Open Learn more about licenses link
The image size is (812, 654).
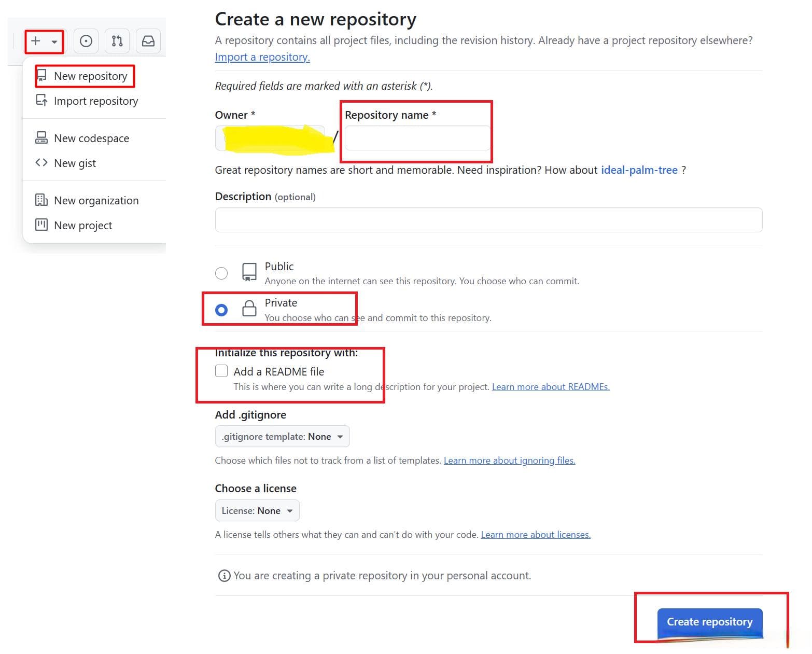(x=536, y=535)
